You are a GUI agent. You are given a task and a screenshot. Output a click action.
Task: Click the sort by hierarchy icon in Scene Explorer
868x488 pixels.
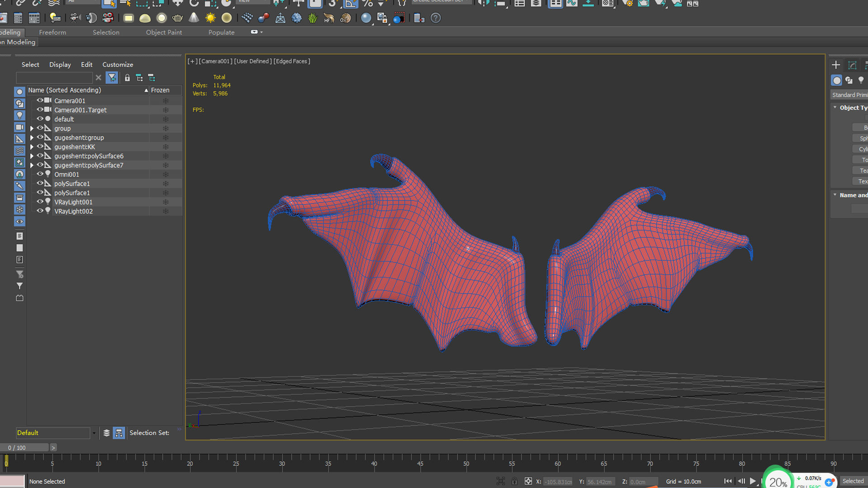[x=119, y=433]
